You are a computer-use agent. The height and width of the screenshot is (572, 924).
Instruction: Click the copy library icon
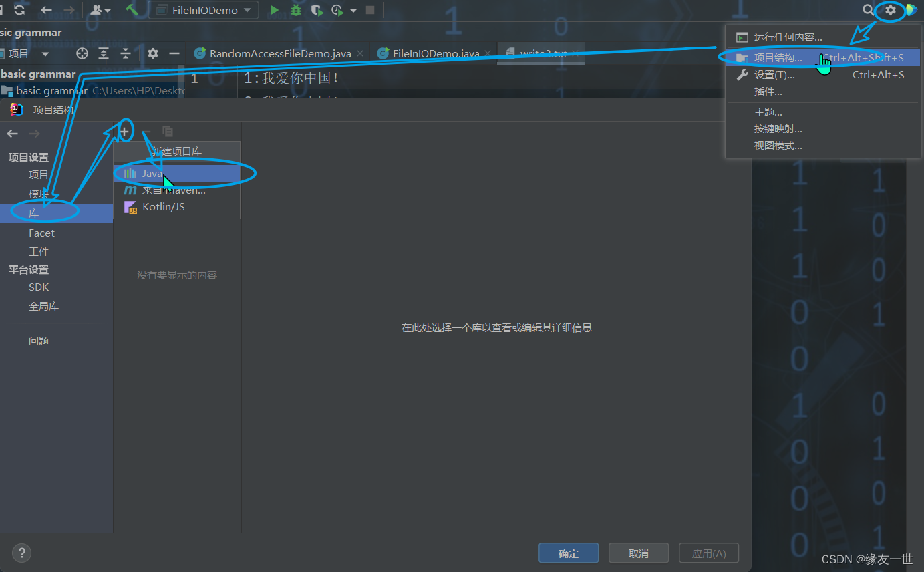[168, 132]
